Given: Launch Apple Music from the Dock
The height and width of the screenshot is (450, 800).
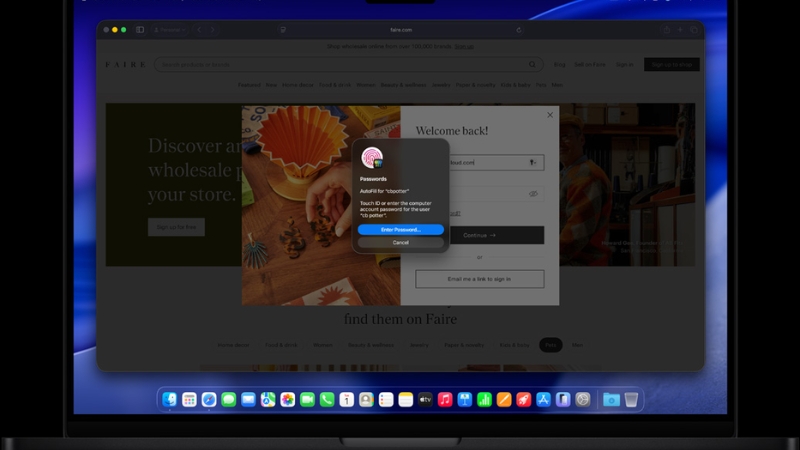Looking at the screenshot, I should pos(445,399).
